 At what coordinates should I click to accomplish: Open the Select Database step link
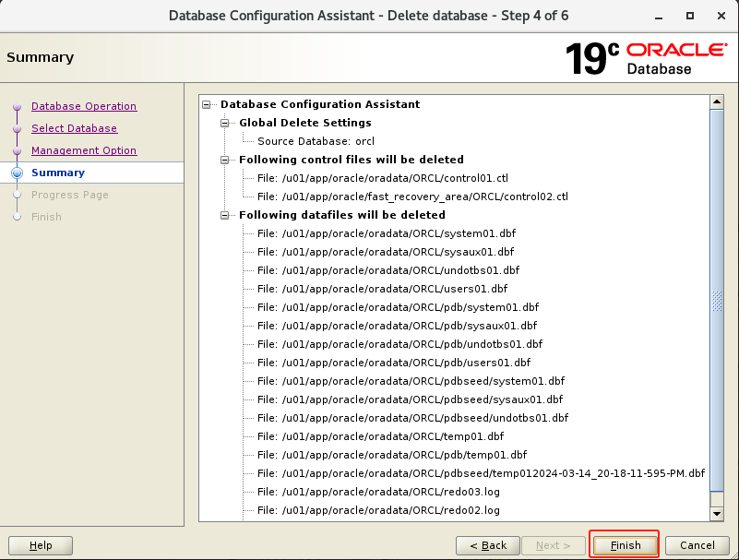coord(74,128)
